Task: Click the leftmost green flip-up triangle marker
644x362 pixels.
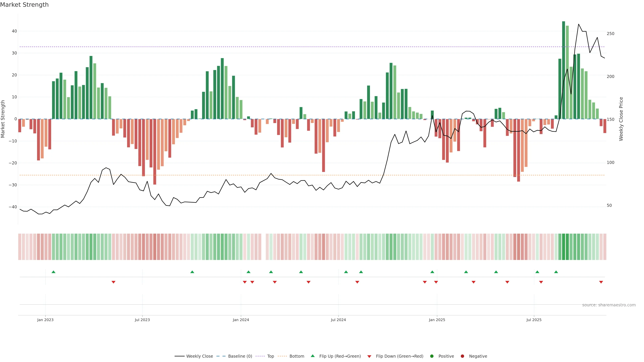Action: click(x=53, y=272)
